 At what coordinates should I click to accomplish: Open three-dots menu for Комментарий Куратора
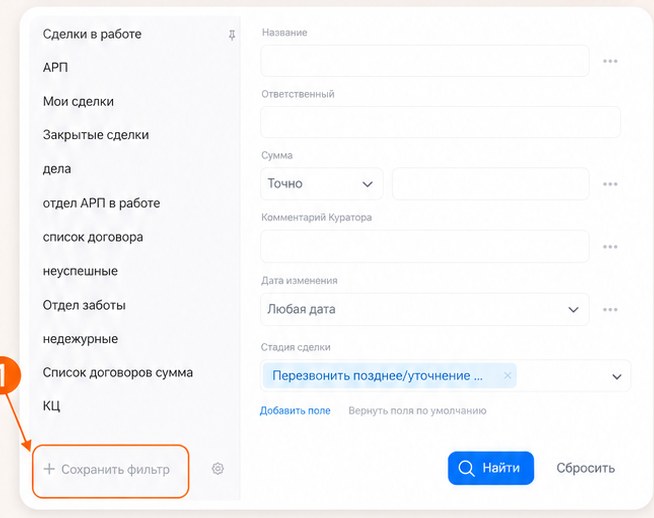click(x=610, y=246)
